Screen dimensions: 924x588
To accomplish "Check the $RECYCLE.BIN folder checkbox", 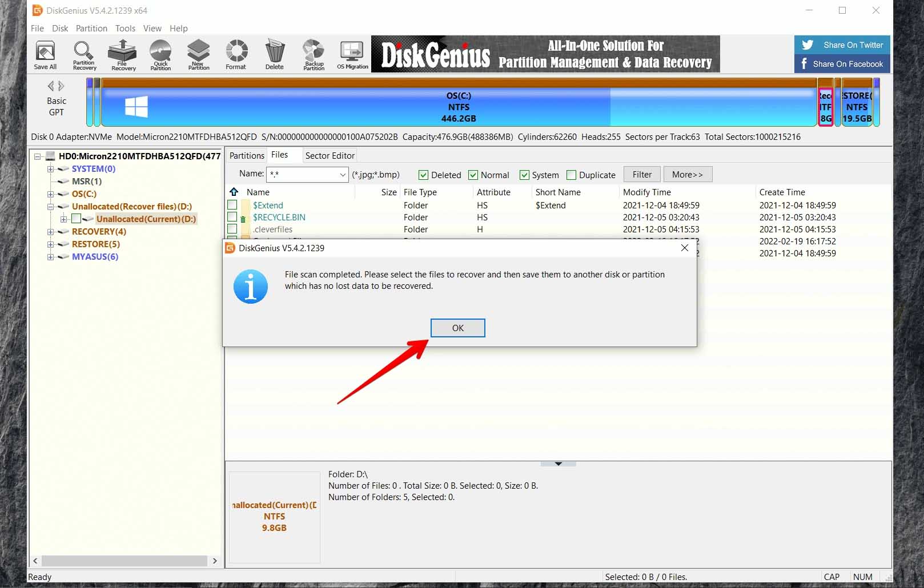I will [x=232, y=217].
